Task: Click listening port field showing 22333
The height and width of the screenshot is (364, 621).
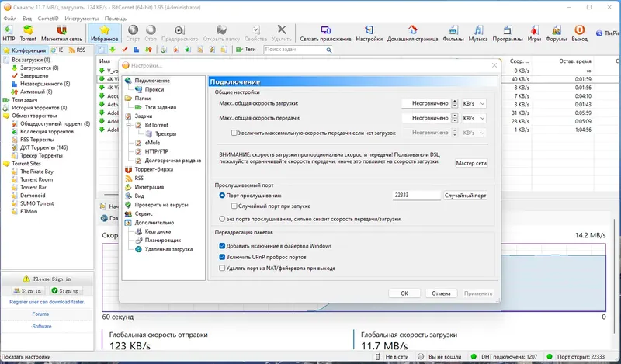Action: point(417,196)
